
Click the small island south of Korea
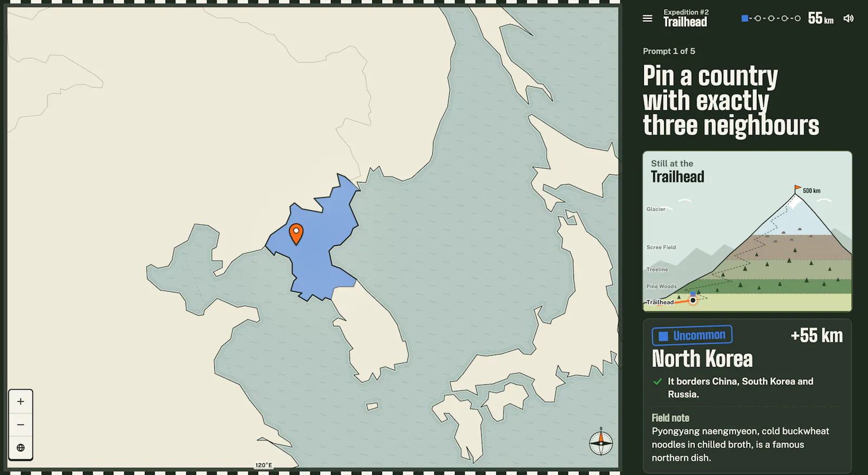pos(372,406)
